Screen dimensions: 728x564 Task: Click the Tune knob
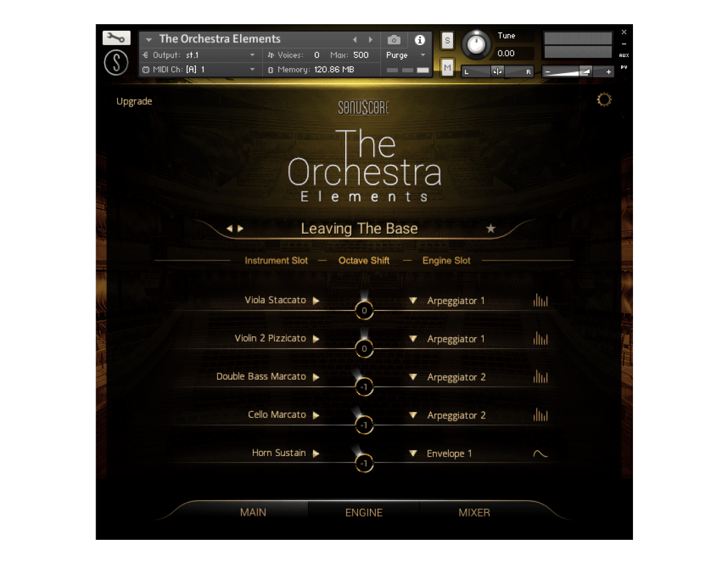476,45
